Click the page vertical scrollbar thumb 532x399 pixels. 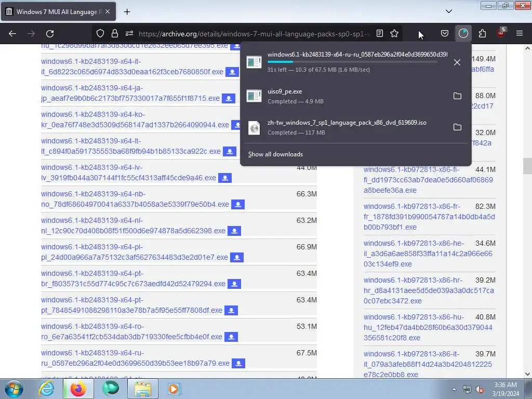(x=527, y=166)
